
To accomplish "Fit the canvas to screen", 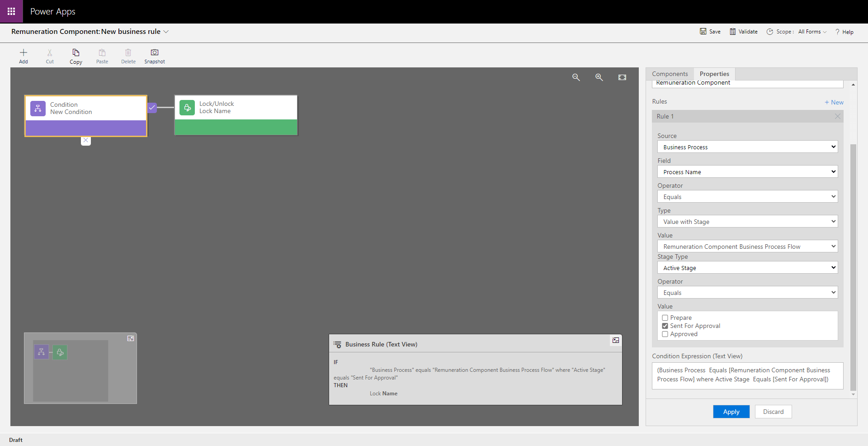I will [623, 77].
